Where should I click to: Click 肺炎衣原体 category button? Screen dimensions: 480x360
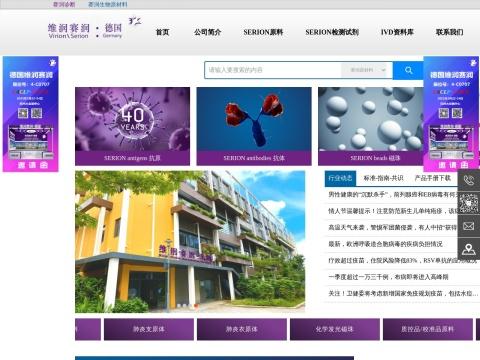pos(242,329)
